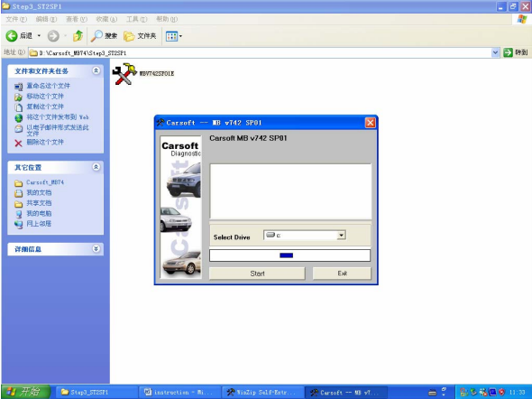Open the File menu in Explorer
532x399 pixels.
pyautogui.click(x=16, y=19)
